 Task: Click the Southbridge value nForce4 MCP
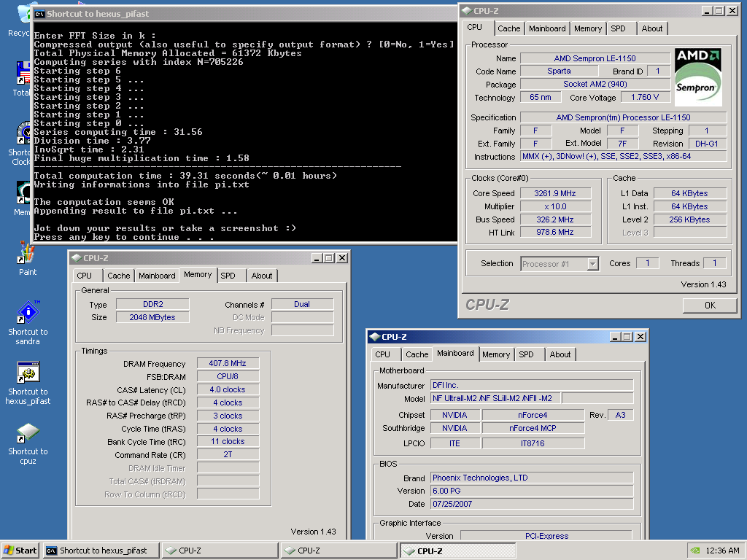coord(533,428)
